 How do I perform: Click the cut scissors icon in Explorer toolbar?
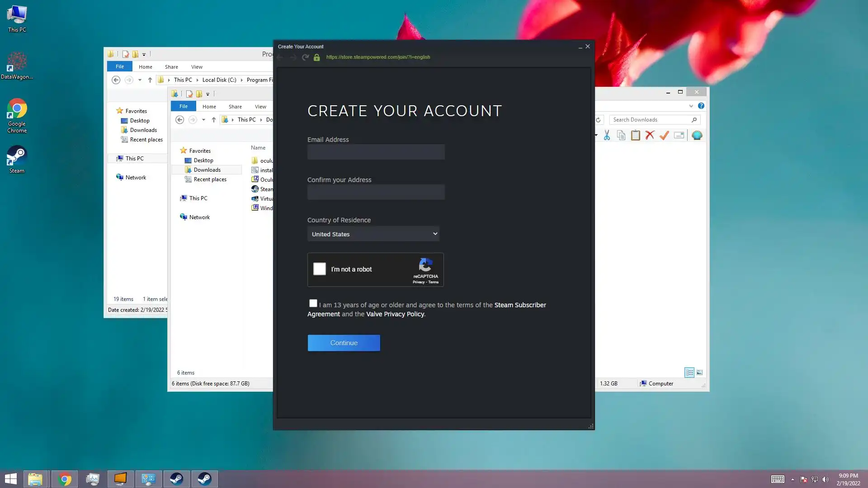[x=607, y=135]
